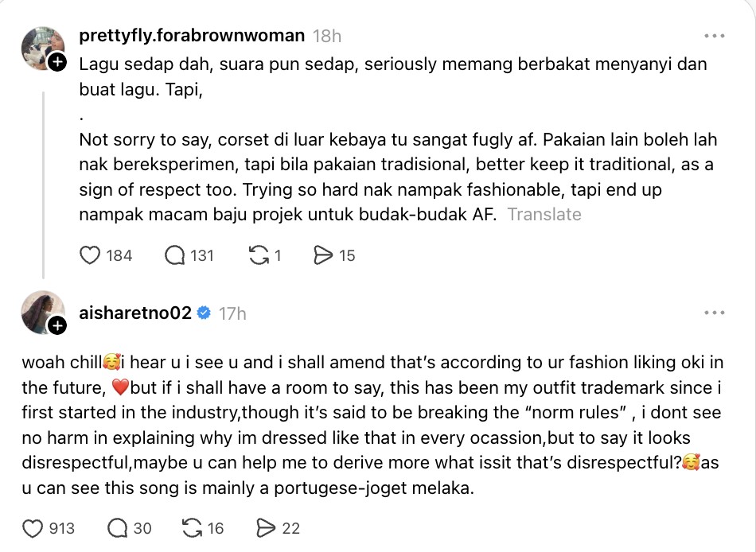Repost aisharetno02's reply
Viewport: 756px width, 552px height.
point(192,528)
